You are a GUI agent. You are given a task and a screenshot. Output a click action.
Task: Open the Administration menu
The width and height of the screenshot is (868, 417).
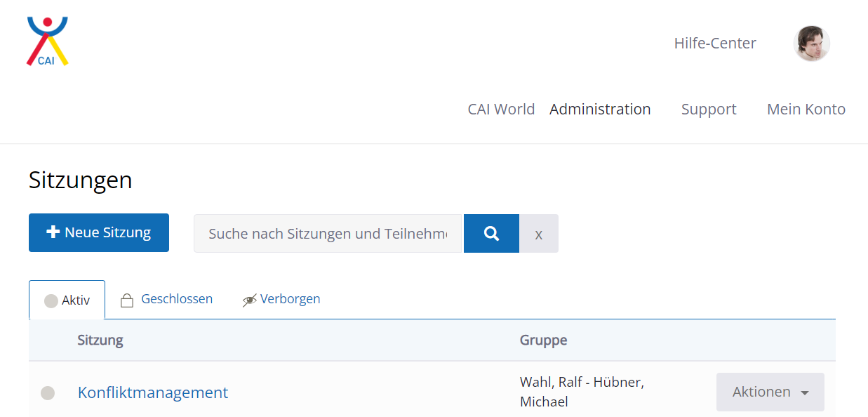600,110
